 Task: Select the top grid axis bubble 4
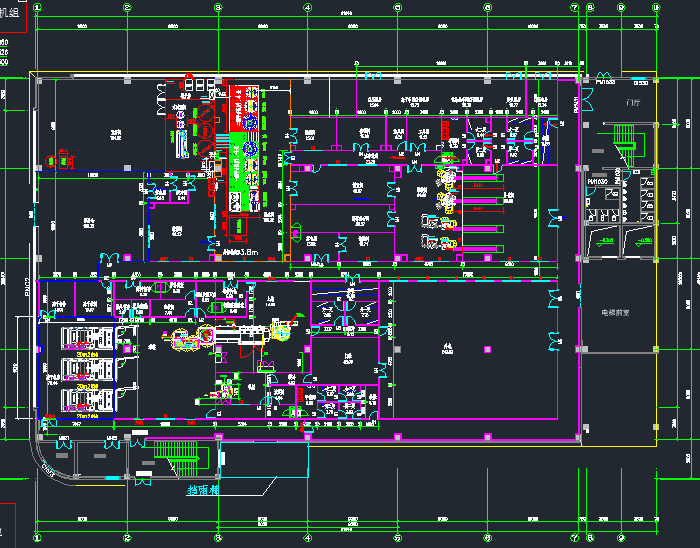(x=307, y=8)
